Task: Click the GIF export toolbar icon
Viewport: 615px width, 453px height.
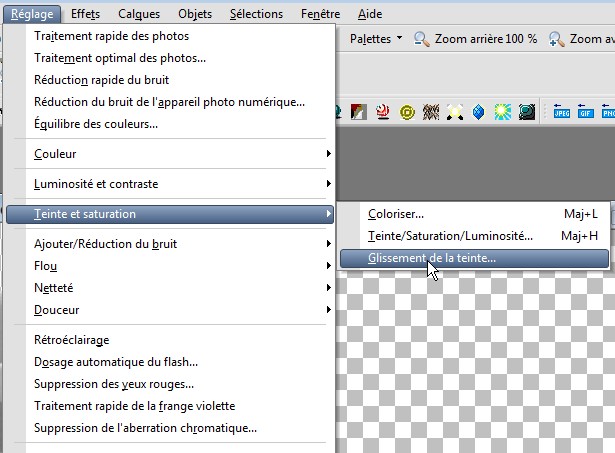Action: click(x=586, y=111)
